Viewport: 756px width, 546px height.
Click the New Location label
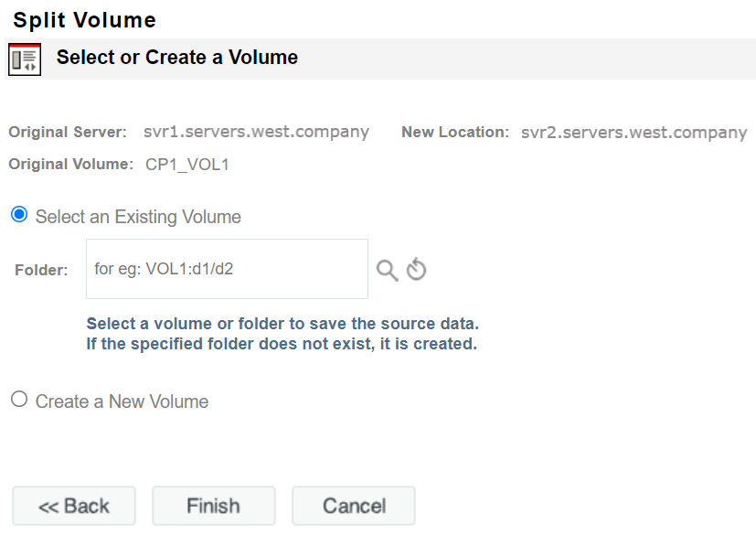454,133
